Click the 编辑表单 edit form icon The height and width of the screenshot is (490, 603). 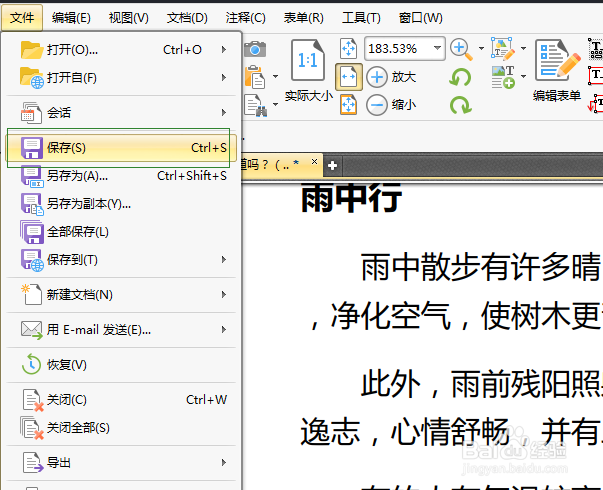click(x=557, y=60)
